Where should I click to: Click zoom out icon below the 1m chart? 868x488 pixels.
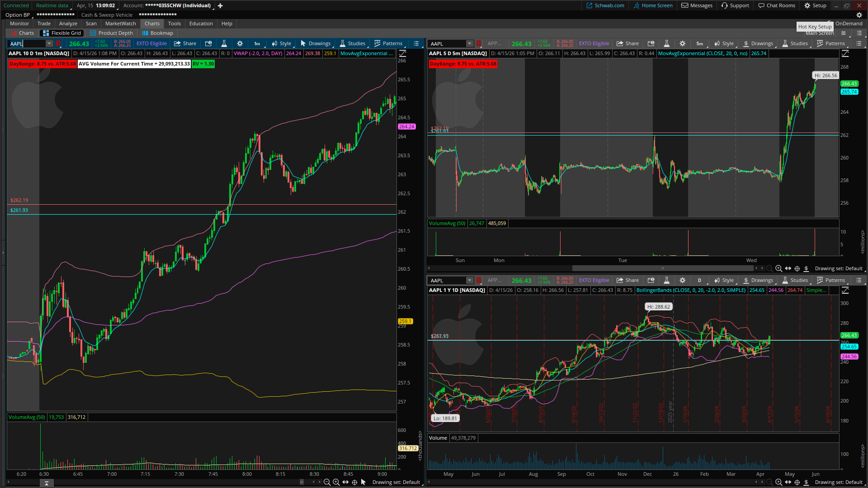click(x=327, y=483)
